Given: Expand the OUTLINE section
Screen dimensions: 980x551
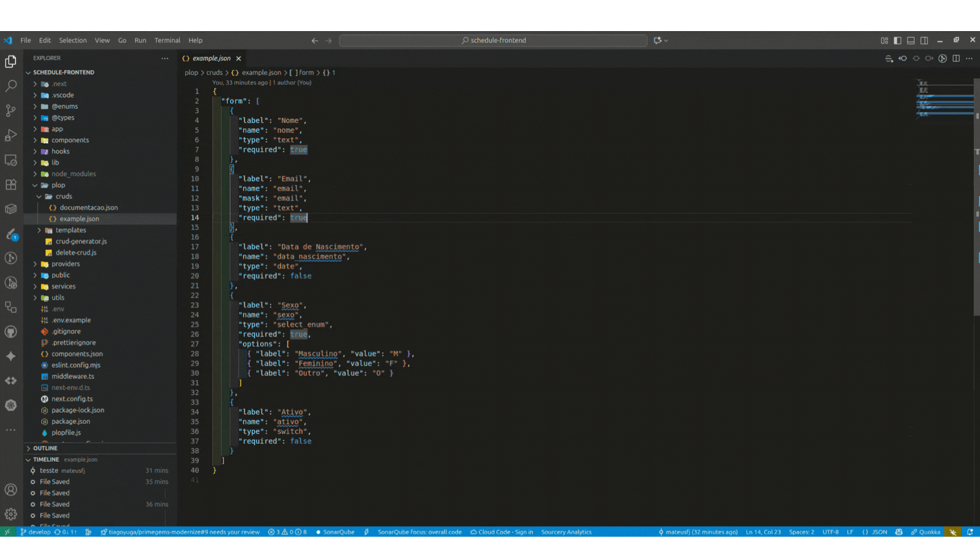Looking at the screenshot, I should (45, 448).
